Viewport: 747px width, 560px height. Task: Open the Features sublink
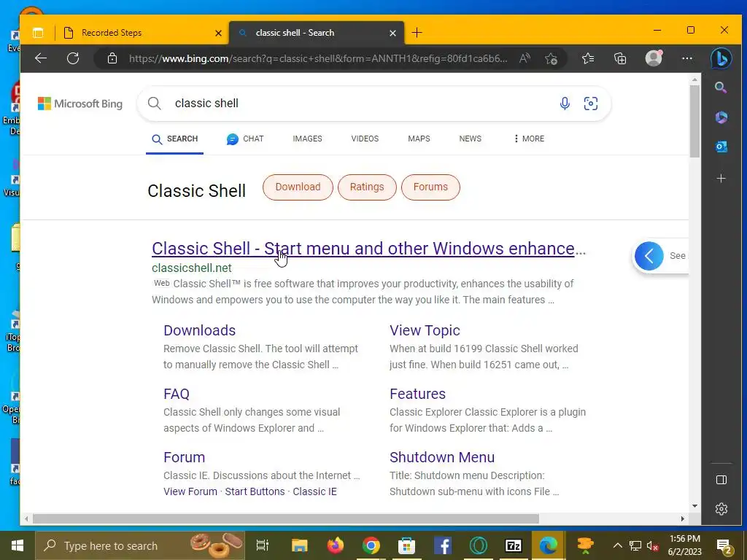point(417,394)
